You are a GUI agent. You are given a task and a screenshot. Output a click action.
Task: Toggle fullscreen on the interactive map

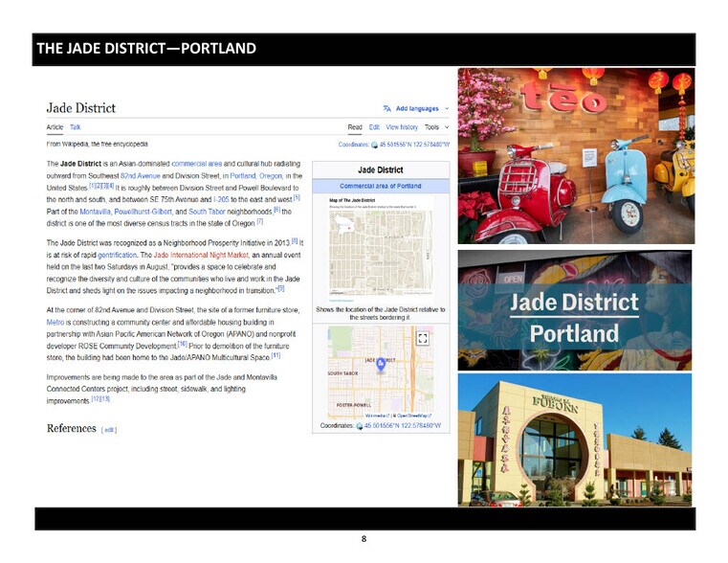pyautogui.click(x=423, y=339)
